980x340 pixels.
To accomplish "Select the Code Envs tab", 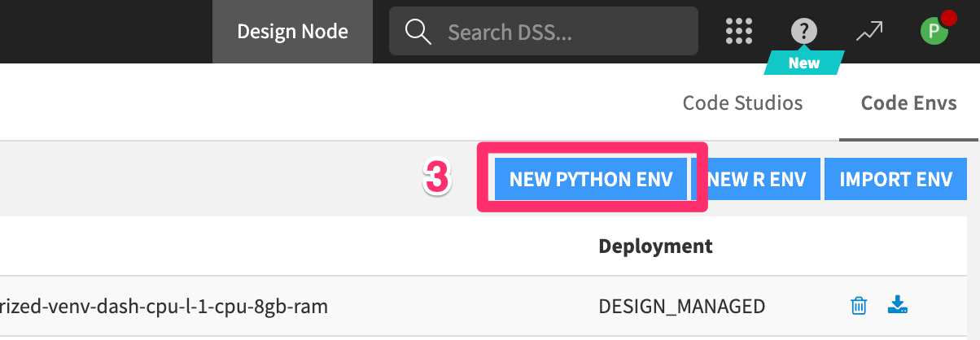I will click(908, 103).
